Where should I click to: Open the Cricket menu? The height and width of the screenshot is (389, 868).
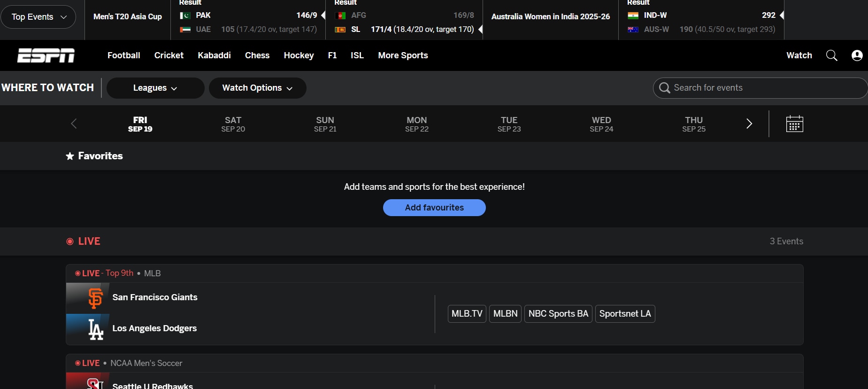(169, 55)
